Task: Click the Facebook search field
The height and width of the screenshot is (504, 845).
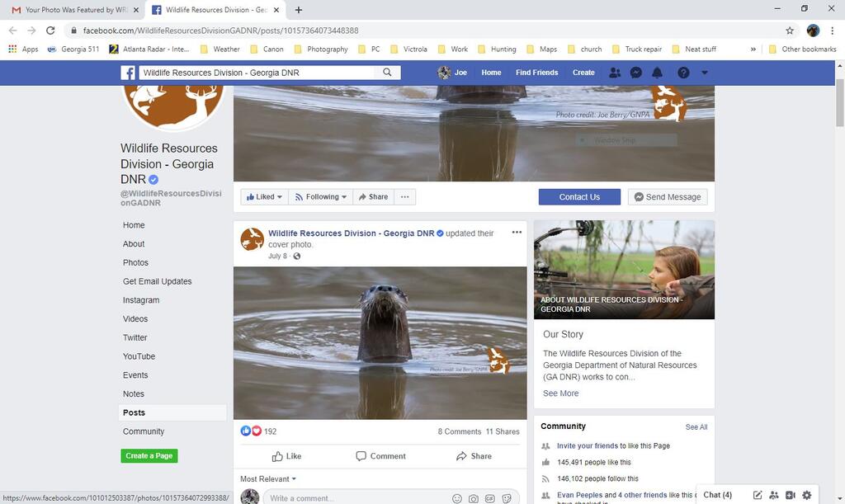Action: coord(257,73)
